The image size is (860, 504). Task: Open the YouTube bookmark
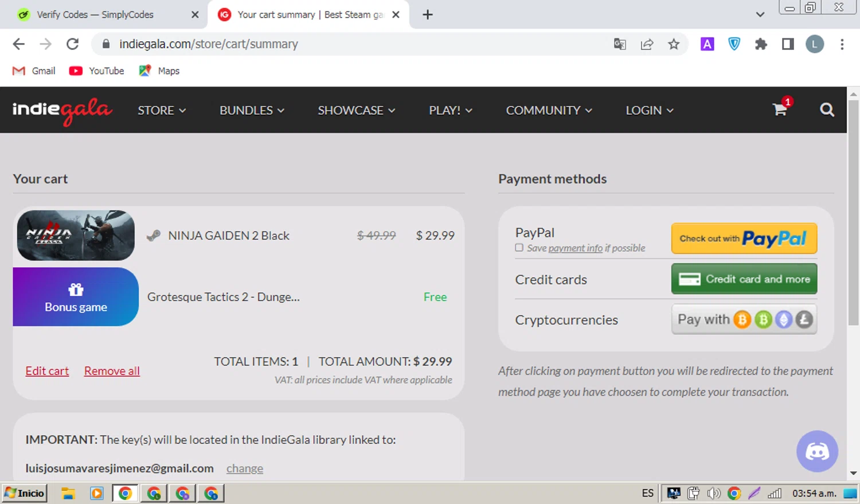pos(96,71)
